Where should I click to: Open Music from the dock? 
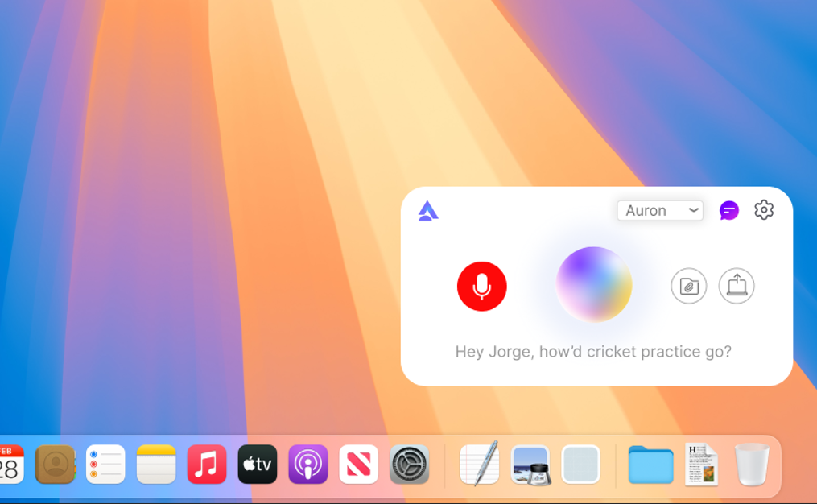207,465
